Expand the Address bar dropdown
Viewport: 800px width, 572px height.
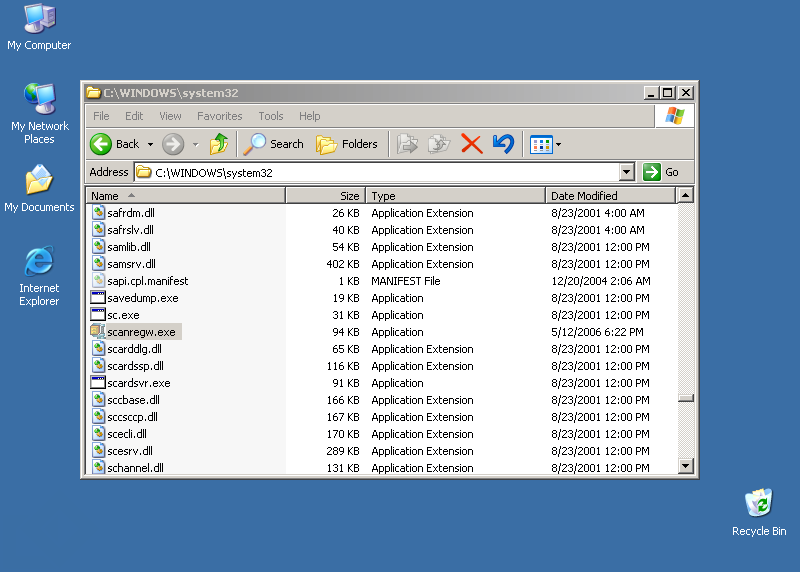click(x=627, y=172)
